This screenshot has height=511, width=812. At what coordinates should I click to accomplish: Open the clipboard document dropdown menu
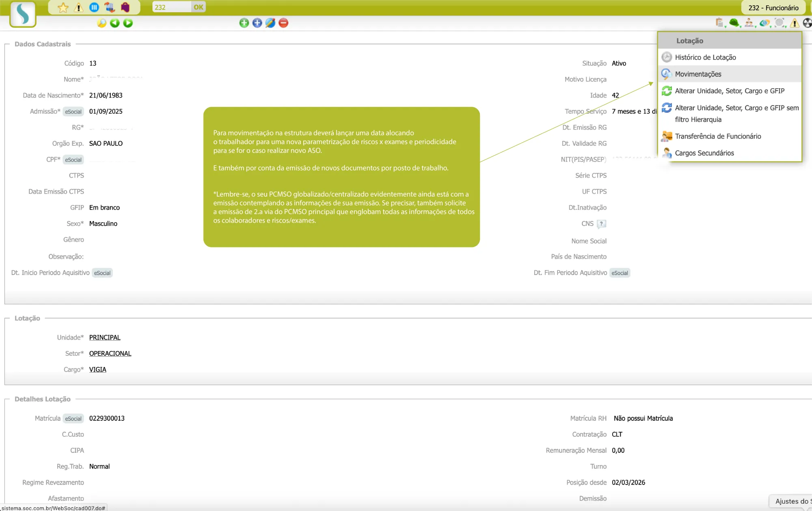(720, 23)
